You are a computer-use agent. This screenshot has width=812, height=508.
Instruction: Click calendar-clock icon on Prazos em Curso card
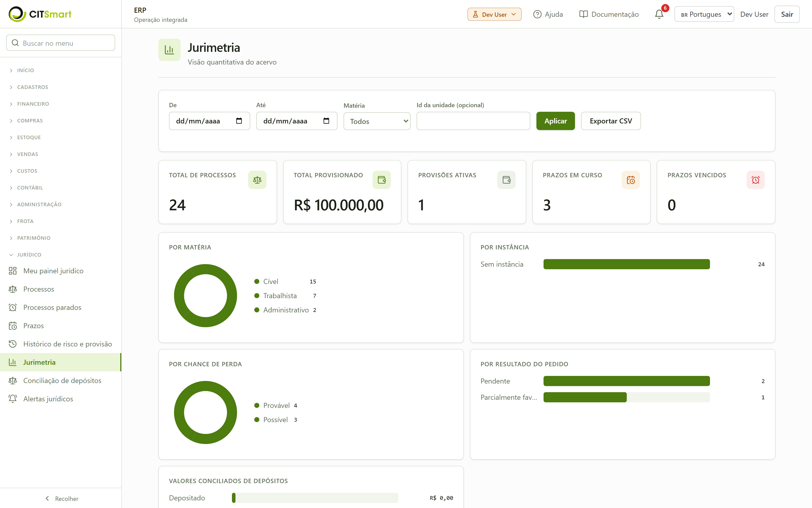click(x=631, y=180)
